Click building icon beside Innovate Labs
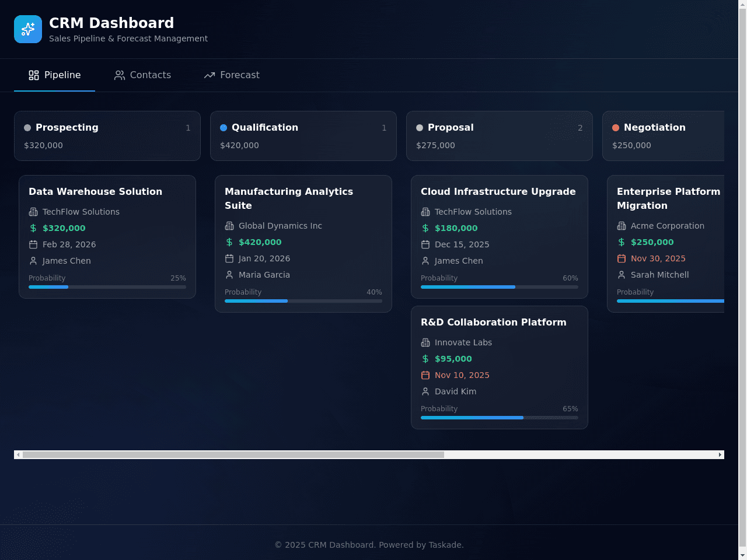This screenshot has width=747, height=560. coord(425,342)
